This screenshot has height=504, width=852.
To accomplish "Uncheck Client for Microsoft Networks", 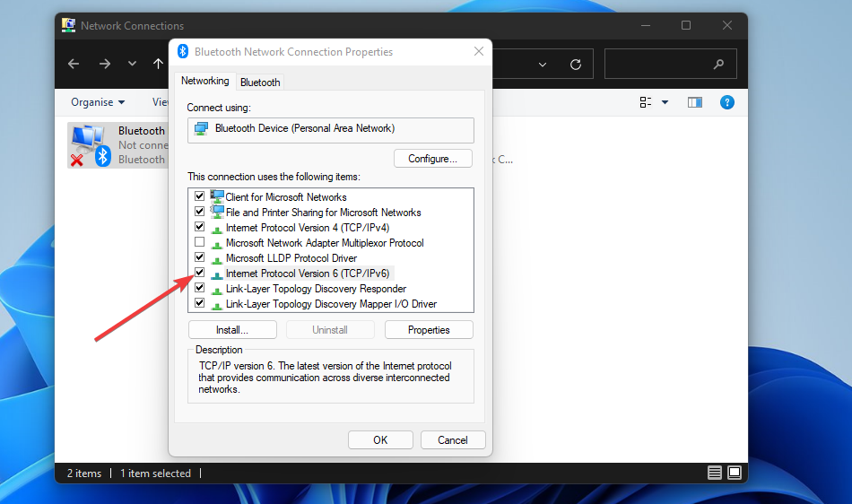I will coord(199,196).
